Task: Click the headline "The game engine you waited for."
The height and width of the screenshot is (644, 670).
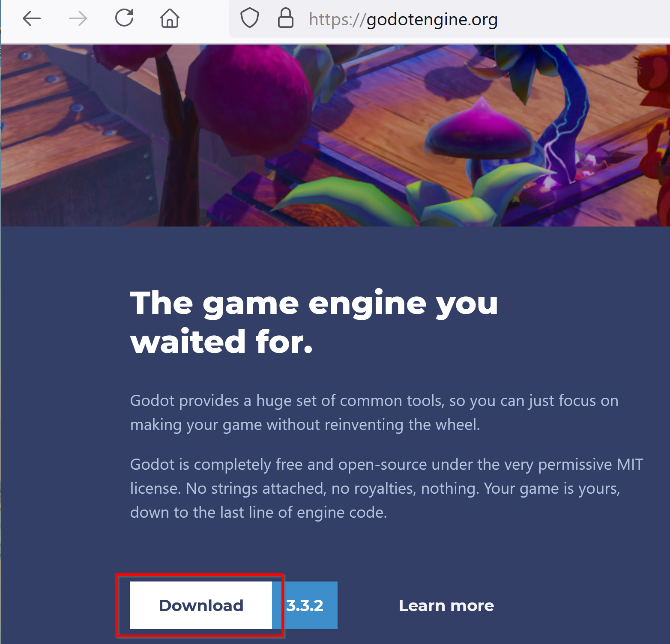Action: tap(314, 322)
